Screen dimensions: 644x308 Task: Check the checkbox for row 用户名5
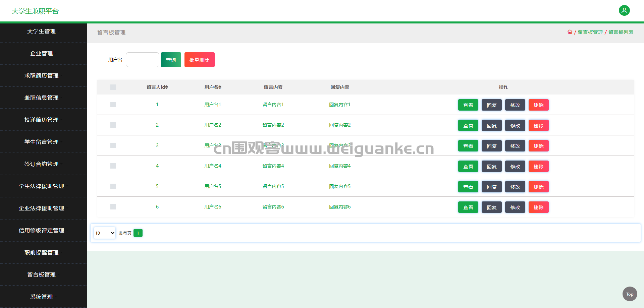coord(113,186)
